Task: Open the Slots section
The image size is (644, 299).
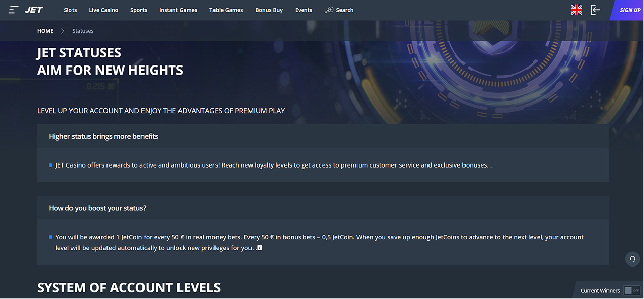Action: click(70, 10)
